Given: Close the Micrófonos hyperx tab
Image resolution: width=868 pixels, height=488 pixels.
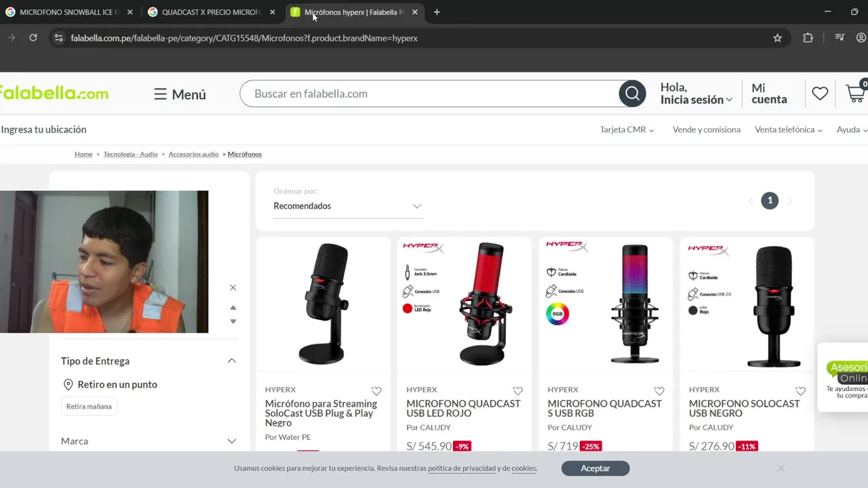Looking at the screenshot, I should point(415,12).
